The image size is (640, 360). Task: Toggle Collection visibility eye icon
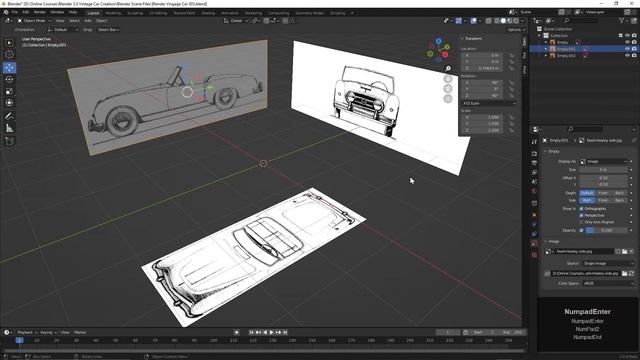[x=627, y=36]
